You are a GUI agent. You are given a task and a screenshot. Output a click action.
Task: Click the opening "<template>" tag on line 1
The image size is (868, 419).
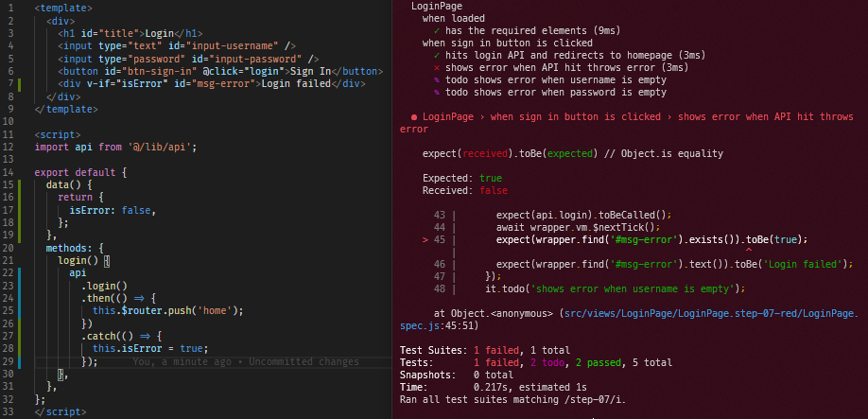click(x=63, y=9)
